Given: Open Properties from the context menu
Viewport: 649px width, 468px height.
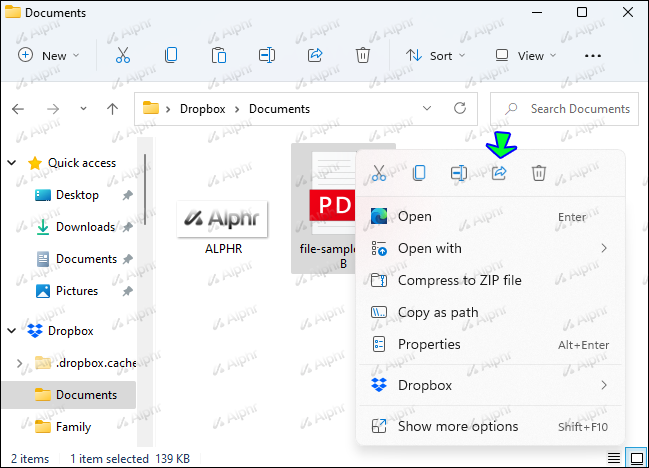Looking at the screenshot, I should (490, 344).
